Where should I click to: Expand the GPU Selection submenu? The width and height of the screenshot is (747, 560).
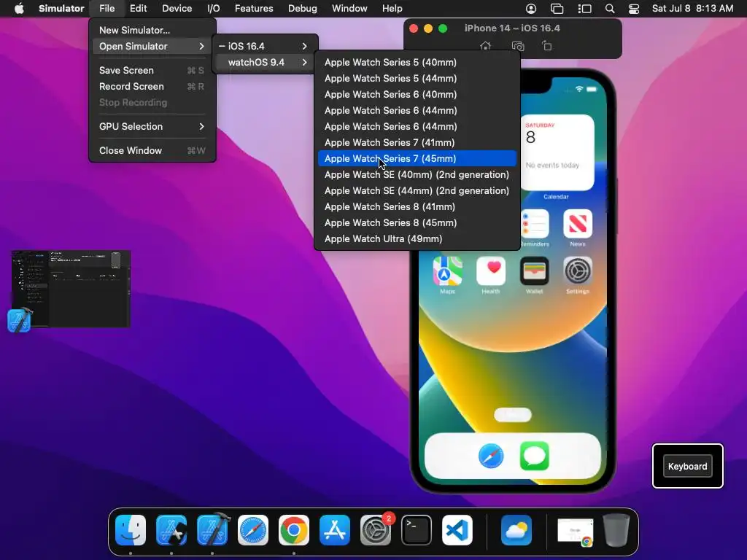(152, 126)
